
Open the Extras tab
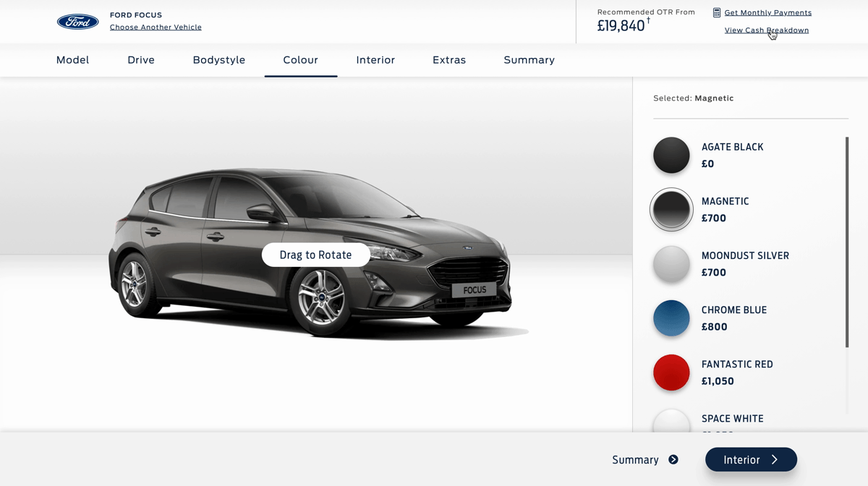449,60
